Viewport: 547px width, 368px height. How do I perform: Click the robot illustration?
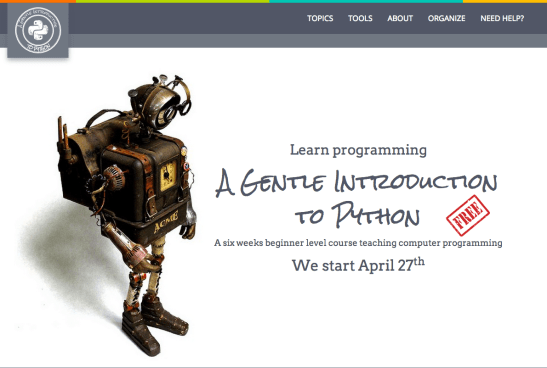click(x=127, y=215)
